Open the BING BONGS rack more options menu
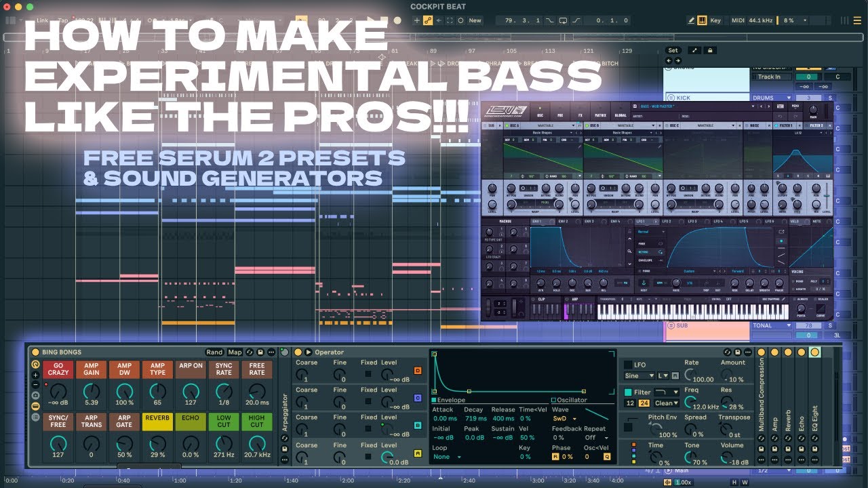The image size is (868, 488). (271, 352)
